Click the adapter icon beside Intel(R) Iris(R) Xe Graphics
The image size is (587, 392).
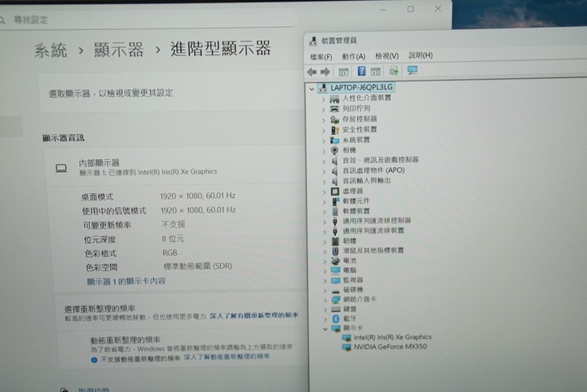(346, 337)
